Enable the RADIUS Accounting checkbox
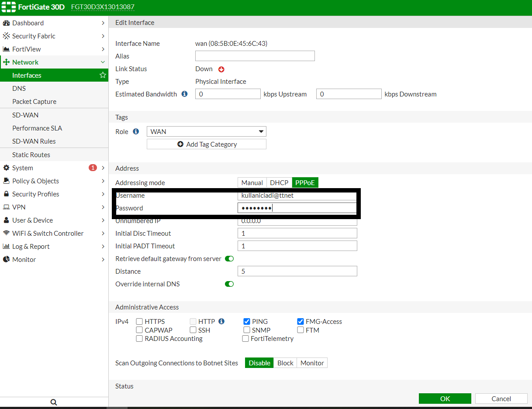Image resolution: width=532 pixels, height=409 pixels. click(x=139, y=338)
